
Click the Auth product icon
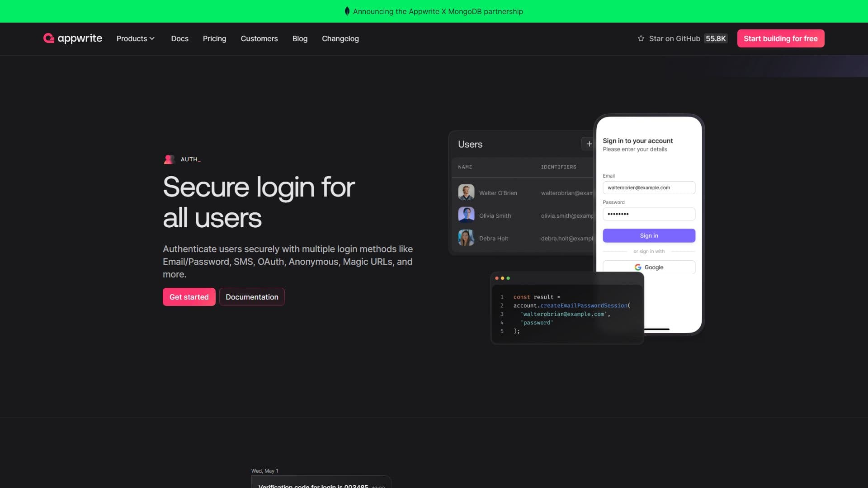point(169,159)
